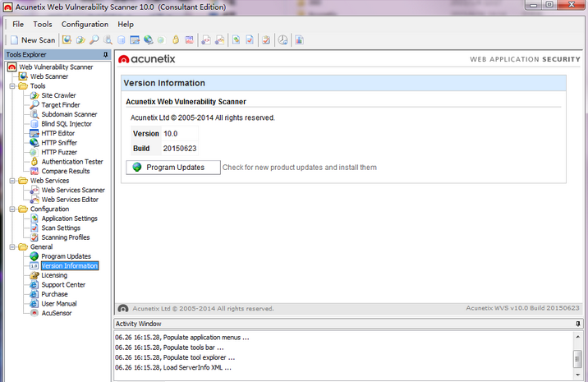
Task: Click the Program Updates button
Action: tap(173, 168)
